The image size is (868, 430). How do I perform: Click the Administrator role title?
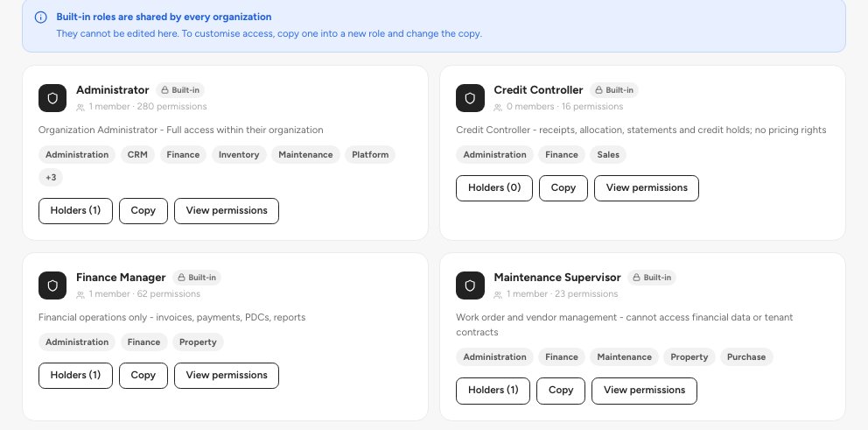(x=112, y=90)
